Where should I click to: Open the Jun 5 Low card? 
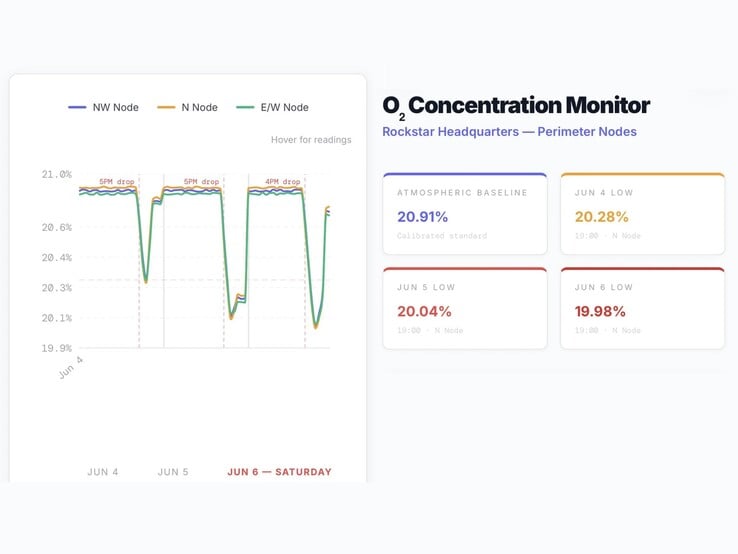[465, 308]
